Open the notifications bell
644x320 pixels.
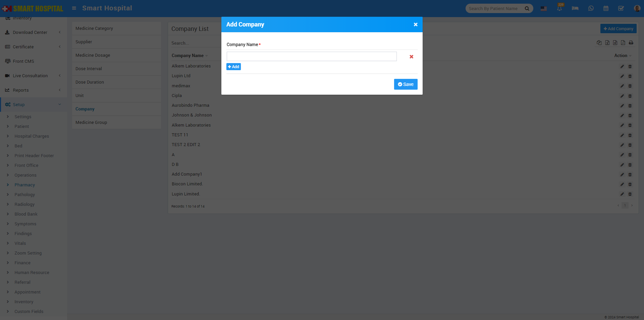pos(559,8)
